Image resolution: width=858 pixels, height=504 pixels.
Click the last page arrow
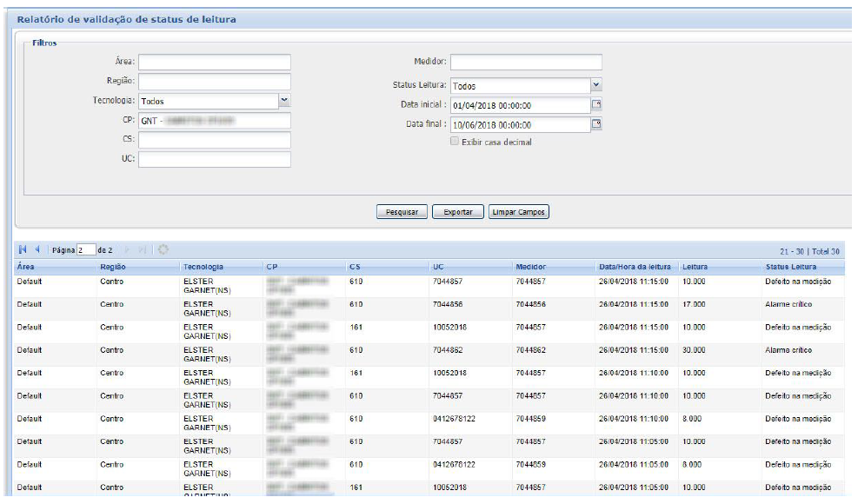[x=143, y=251]
